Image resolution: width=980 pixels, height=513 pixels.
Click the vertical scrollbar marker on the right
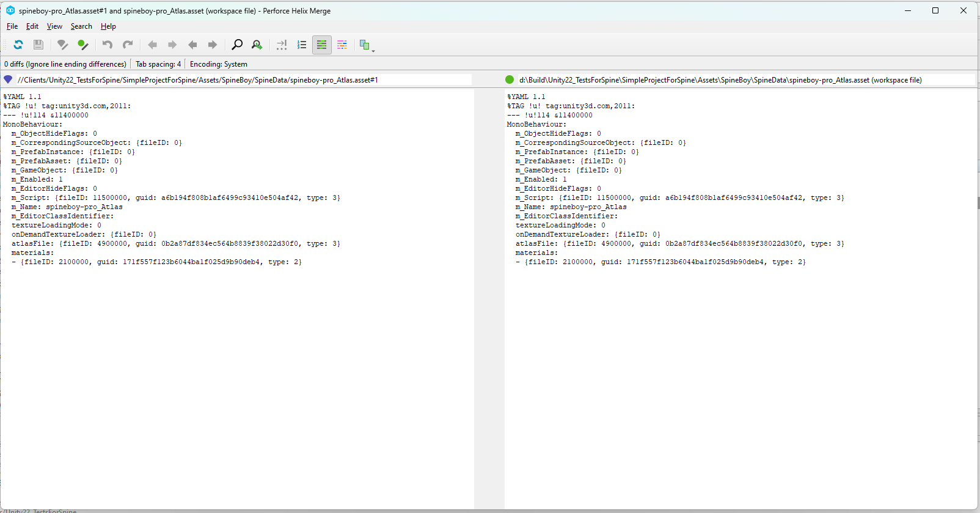tap(978, 204)
